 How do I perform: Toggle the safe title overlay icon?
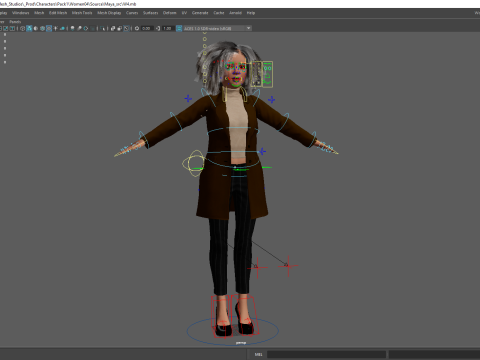click(x=12, y=28)
